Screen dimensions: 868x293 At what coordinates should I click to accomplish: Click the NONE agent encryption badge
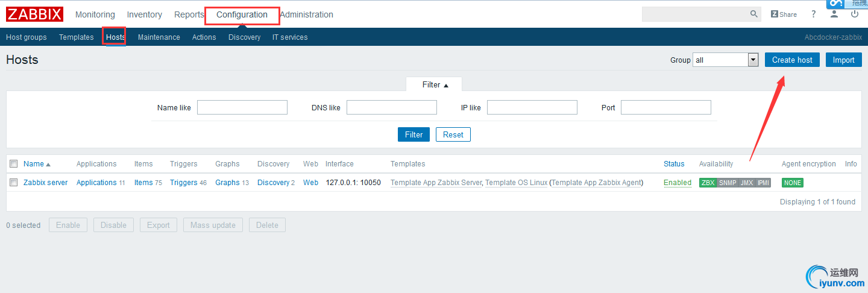[793, 183]
